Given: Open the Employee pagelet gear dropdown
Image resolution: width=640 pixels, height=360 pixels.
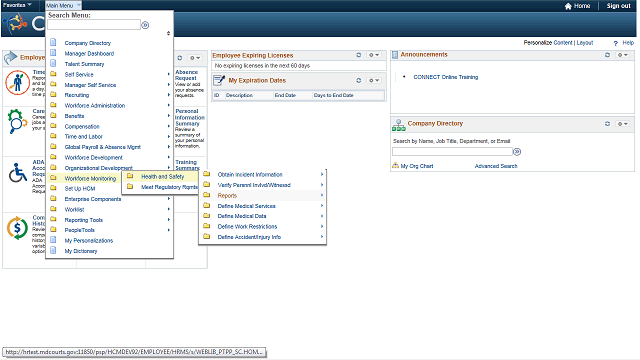Looking at the screenshot, I should pos(195,58).
